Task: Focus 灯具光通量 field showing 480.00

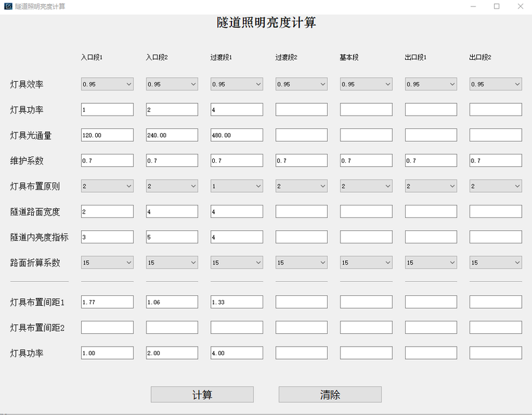Action: click(237, 135)
